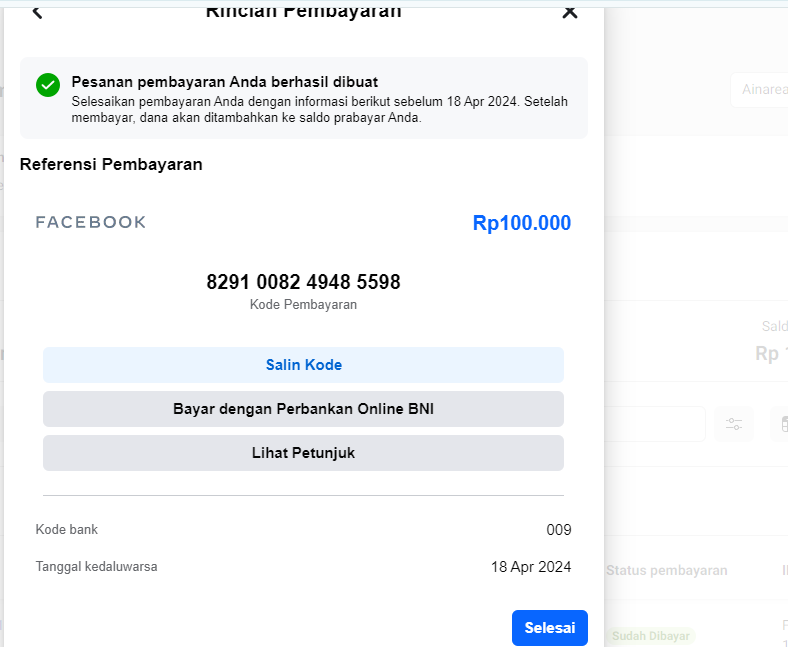This screenshot has height=647, width=788.
Task: Open the filter sliders icon
Action: pos(734,424)
